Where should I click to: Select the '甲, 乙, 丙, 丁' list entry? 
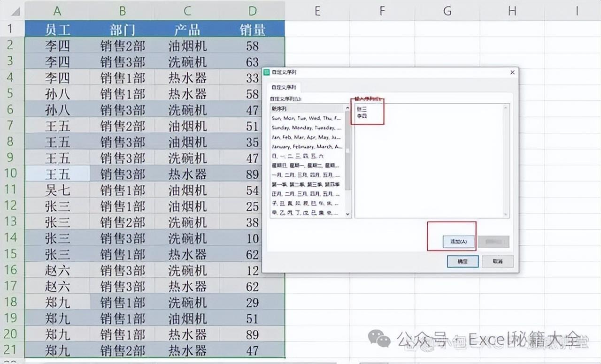coord(308,212)
